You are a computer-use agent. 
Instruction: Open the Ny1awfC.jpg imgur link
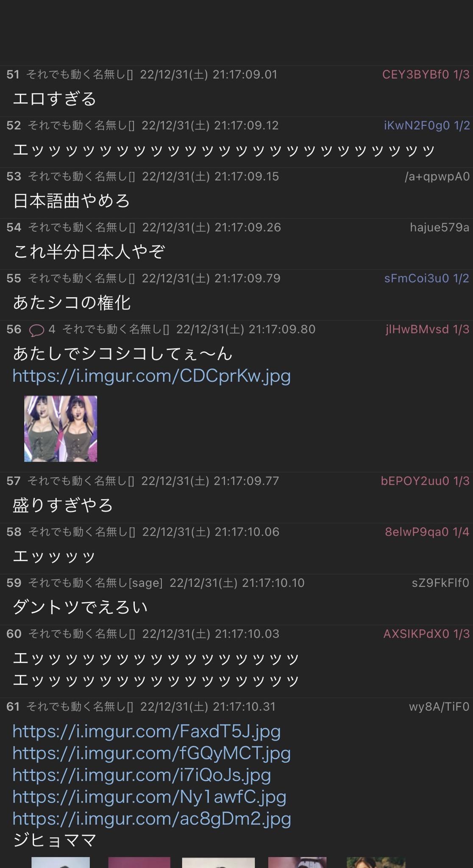149,797
